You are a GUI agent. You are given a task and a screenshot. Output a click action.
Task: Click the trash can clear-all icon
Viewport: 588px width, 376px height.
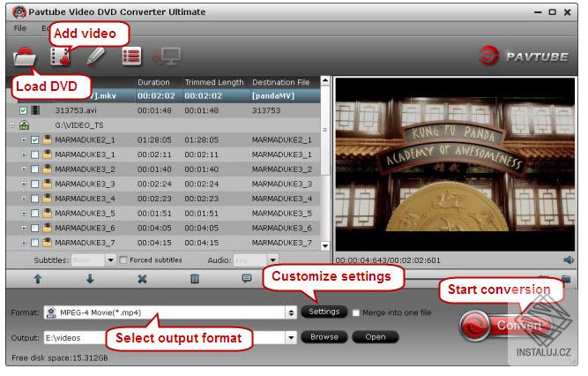pyautogui.click(x=195, y=279)
